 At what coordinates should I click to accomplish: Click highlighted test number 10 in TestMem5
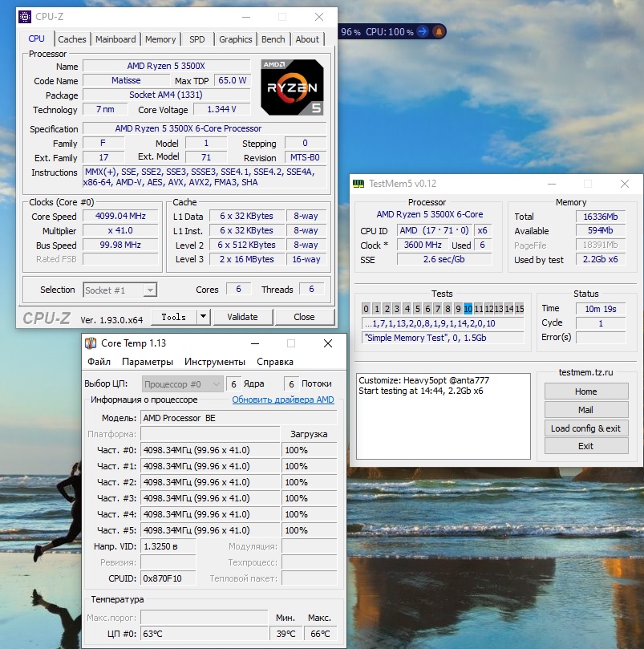(x=468, y=309)
